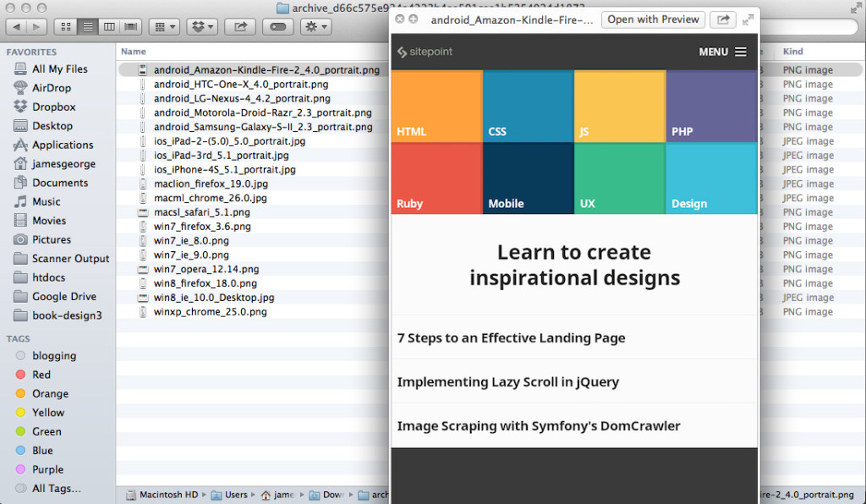The width and height of the screenshot is (866, 504).
Task: Switch to list view mode
Action: click(88, 26)
